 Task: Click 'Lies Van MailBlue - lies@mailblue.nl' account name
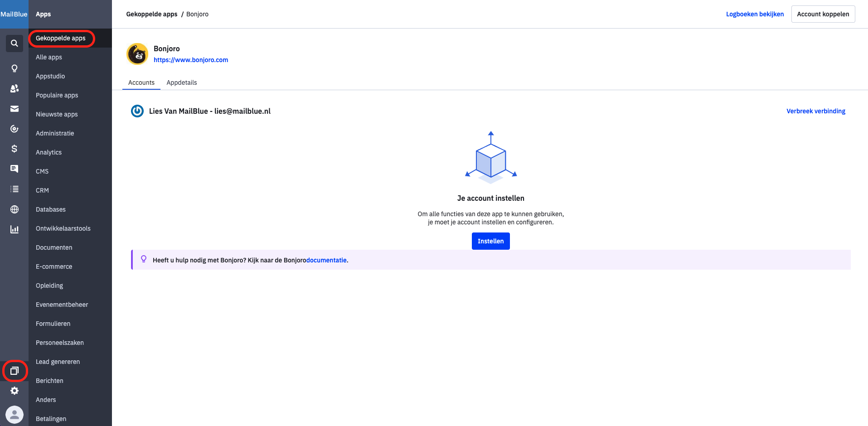[x=210, y=111]
